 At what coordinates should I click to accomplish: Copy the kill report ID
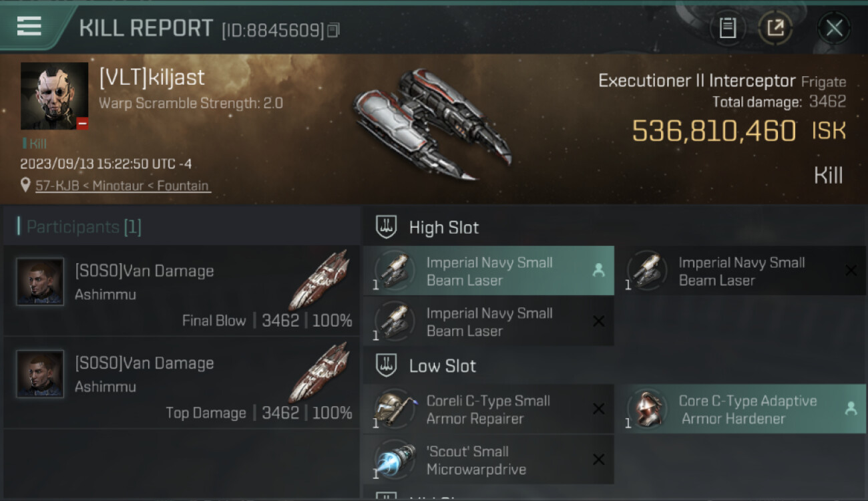point(334,30)
